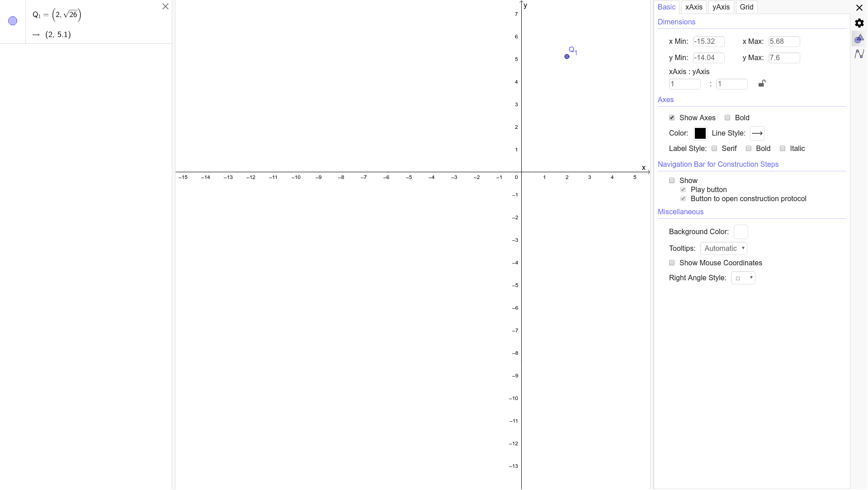Open the axes Line Style selector

[757, 133]
